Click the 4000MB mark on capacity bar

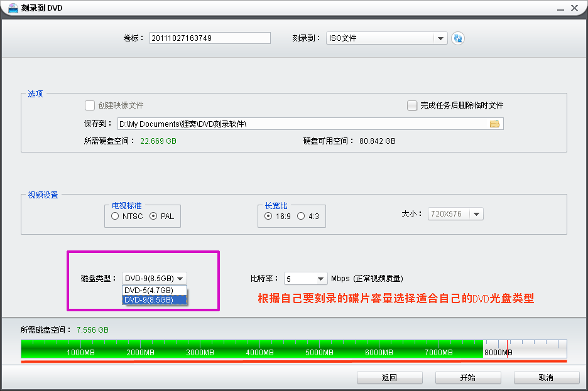(259, 353)
